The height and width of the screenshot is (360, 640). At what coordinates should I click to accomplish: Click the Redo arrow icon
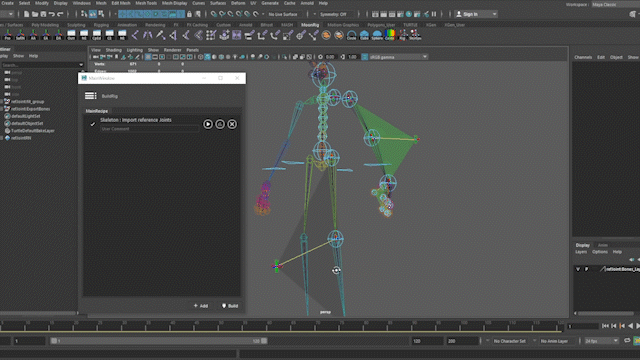[x=60, y=14]
